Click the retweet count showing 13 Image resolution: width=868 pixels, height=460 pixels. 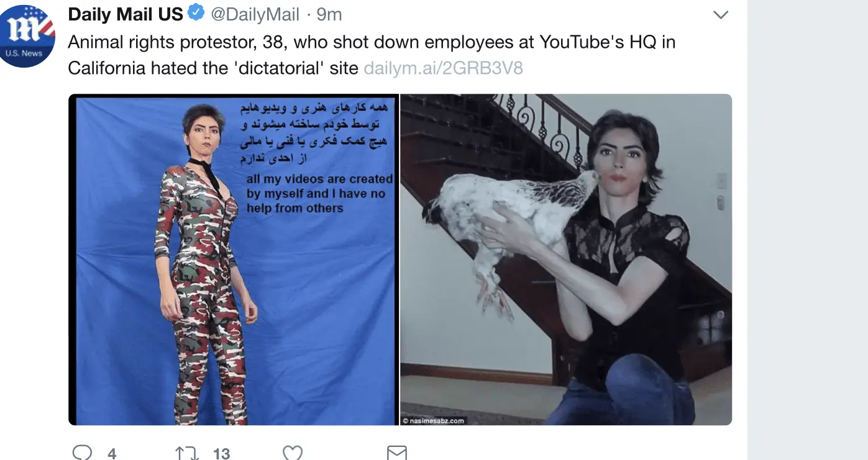tap(222, 454)
